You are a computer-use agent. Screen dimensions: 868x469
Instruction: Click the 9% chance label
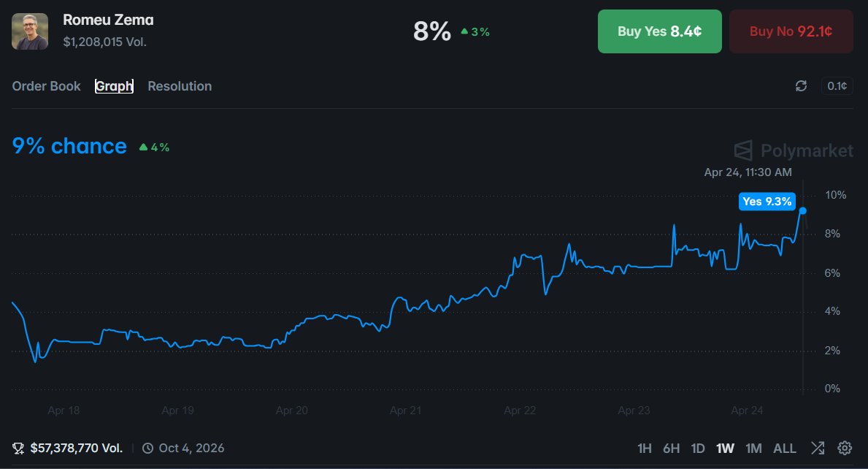click(x=69, y=146)
